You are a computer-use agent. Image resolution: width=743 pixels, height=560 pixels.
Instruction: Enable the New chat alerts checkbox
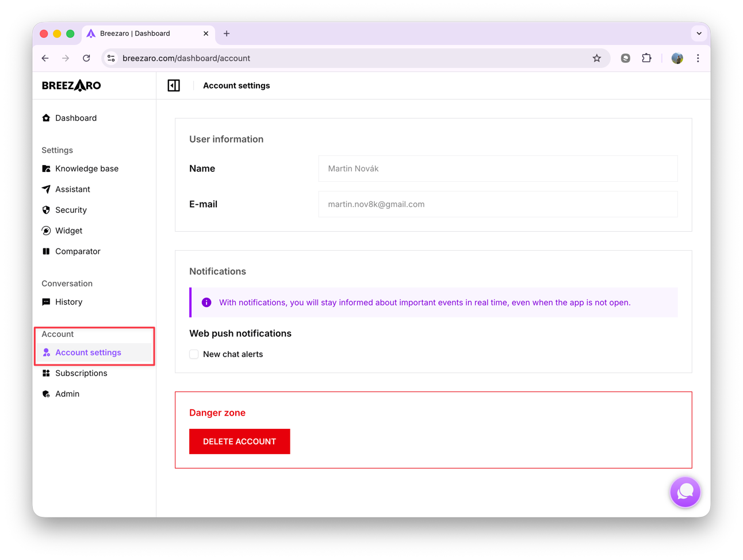194,354
